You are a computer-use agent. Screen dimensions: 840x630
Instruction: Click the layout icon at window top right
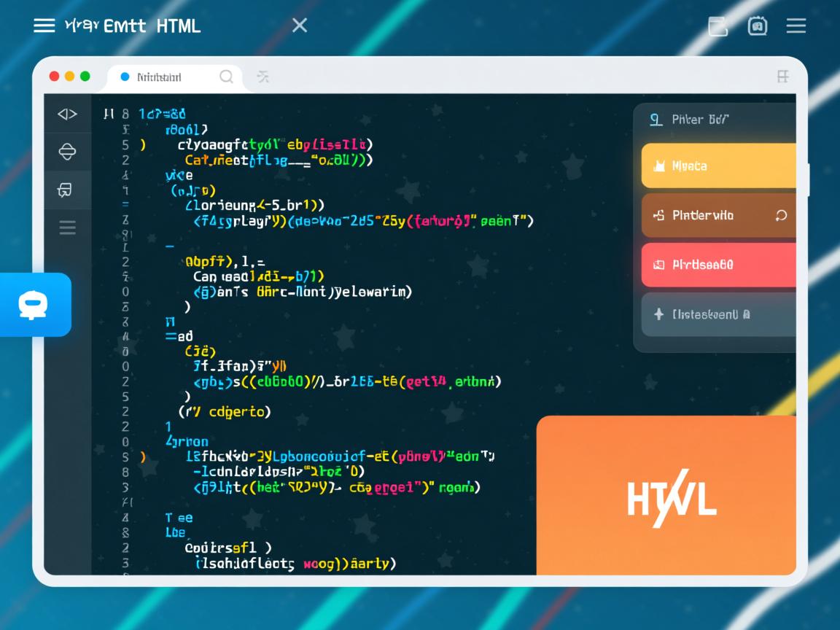783,77
